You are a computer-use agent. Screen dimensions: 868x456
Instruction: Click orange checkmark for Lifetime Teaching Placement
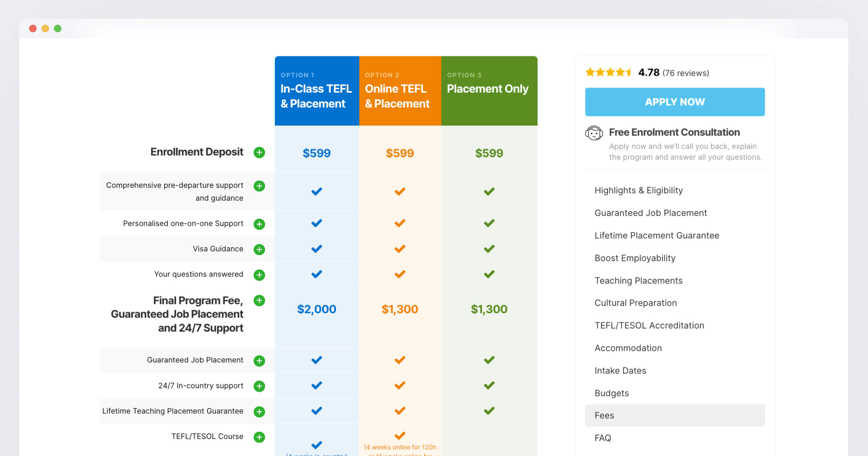coord(400,411)
